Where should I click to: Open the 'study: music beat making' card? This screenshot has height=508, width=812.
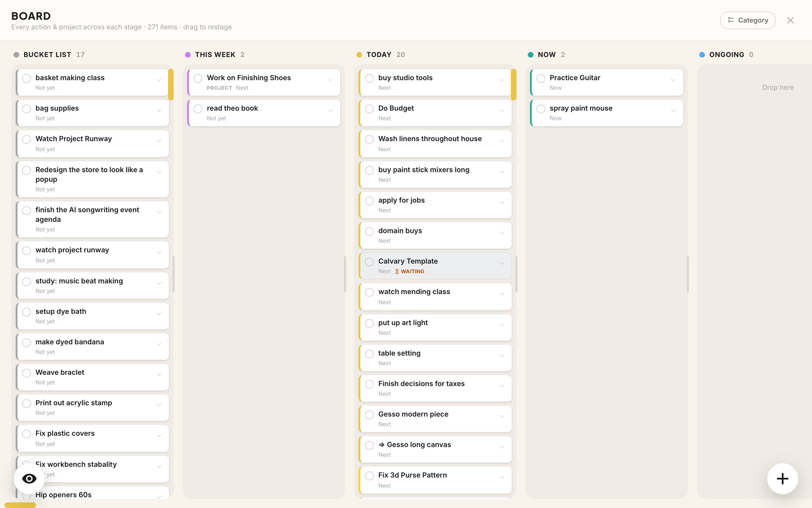(92, 286)
